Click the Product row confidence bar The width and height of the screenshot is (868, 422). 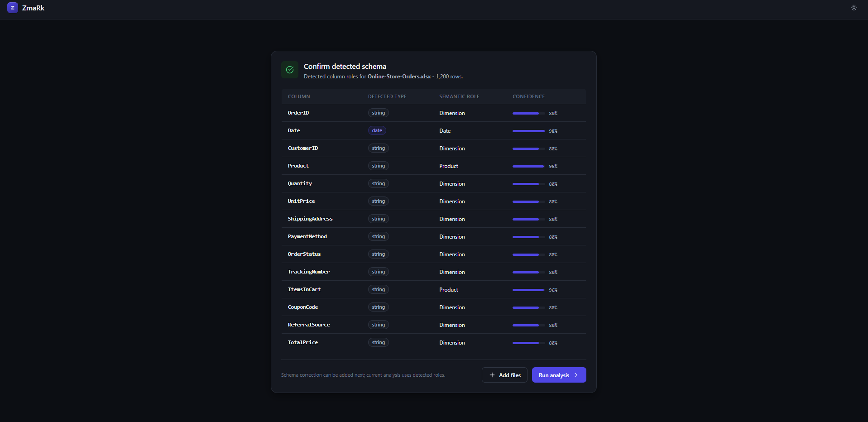529,166
